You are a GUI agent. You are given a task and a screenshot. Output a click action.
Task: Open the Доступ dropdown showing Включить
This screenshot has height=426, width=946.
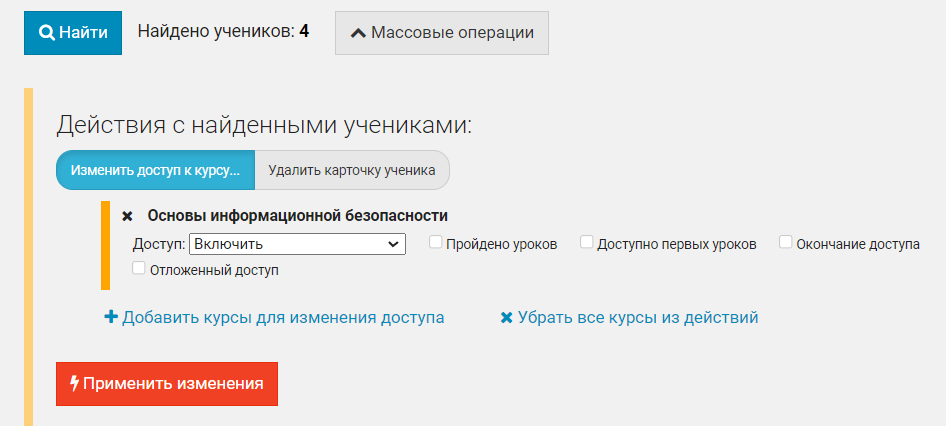[x=297, y=244]
